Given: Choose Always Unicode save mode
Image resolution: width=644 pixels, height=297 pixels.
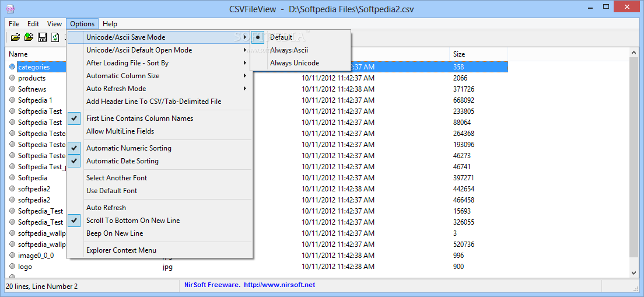Looking at the screenshot, I should tap(300, 63).
